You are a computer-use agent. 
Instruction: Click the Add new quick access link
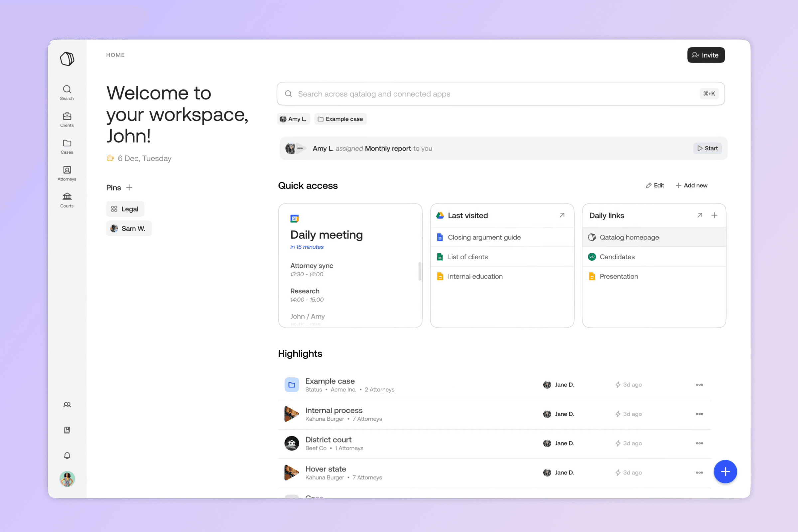691,185
